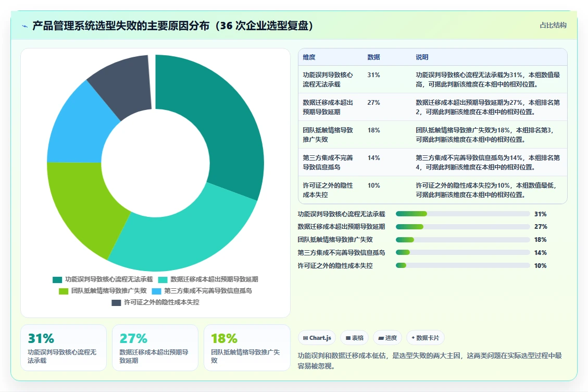Click the 数据 column header
Viewport: 588px width, 392px height.
point(373,57)
